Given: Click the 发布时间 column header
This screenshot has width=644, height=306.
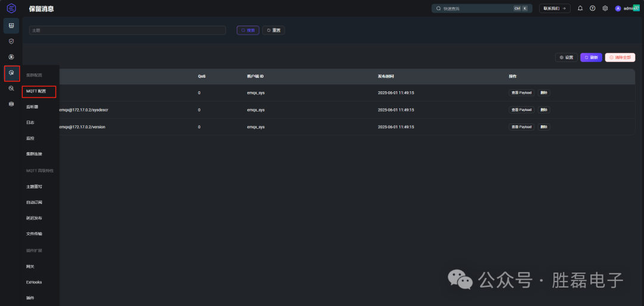Looking at the screenshot, I should pyautogui.click(x=386, y=76).
